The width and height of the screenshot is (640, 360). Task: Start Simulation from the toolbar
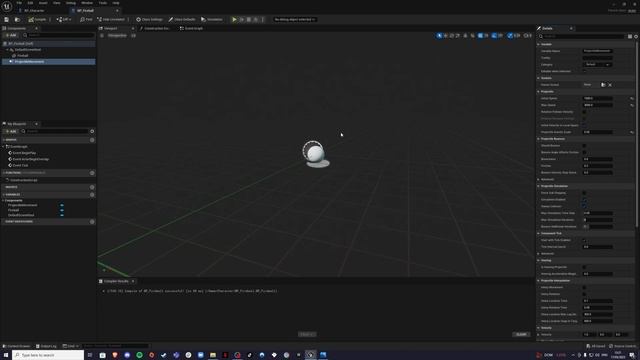pyautogui.click(x=212, y=20)
